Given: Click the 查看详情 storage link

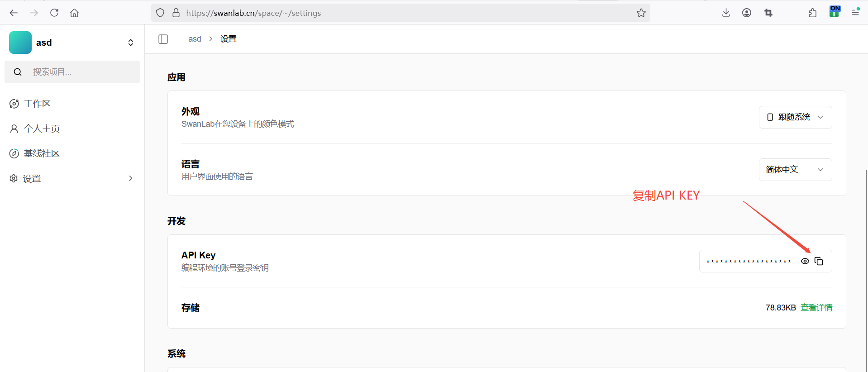Looking at the screenshot, I should tap(816, 308).
